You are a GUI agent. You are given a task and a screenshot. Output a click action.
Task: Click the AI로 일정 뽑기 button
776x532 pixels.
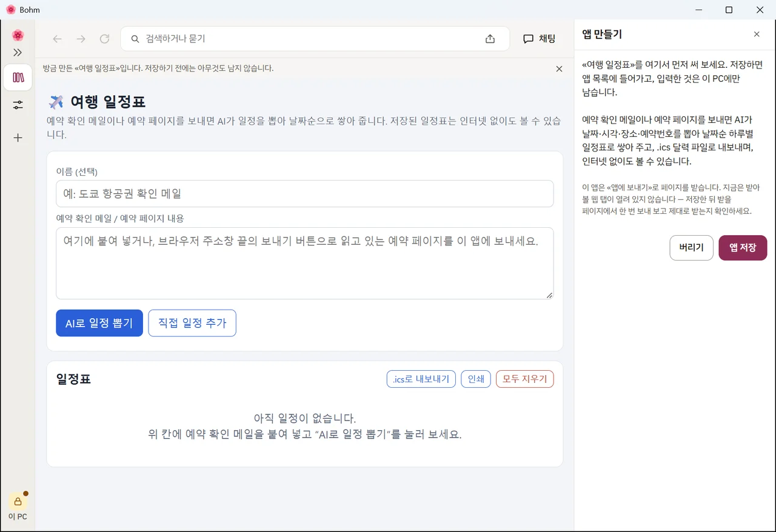coord(99,323)
